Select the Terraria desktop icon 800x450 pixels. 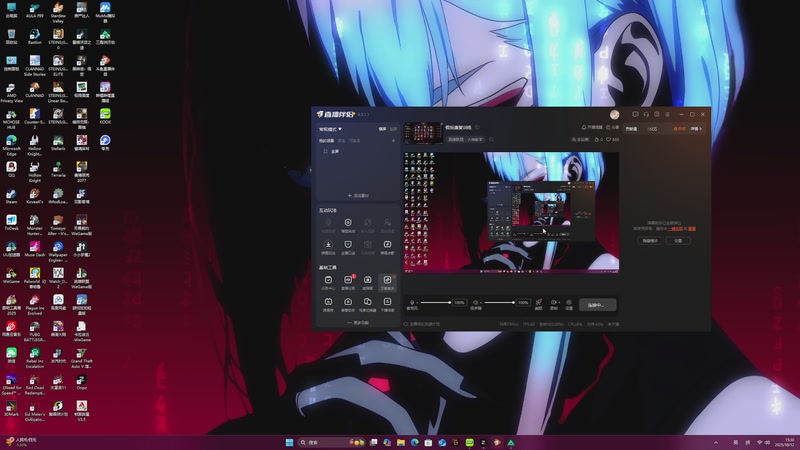point(58,169)
